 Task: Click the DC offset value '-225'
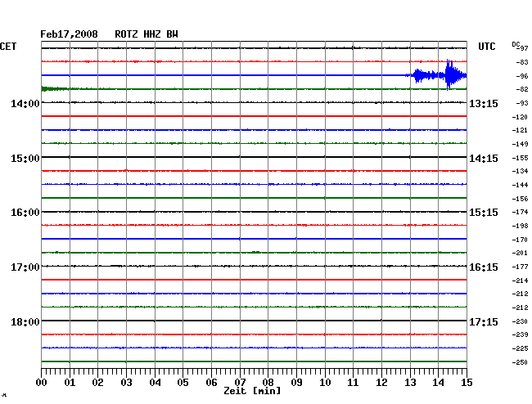point(520,348)
